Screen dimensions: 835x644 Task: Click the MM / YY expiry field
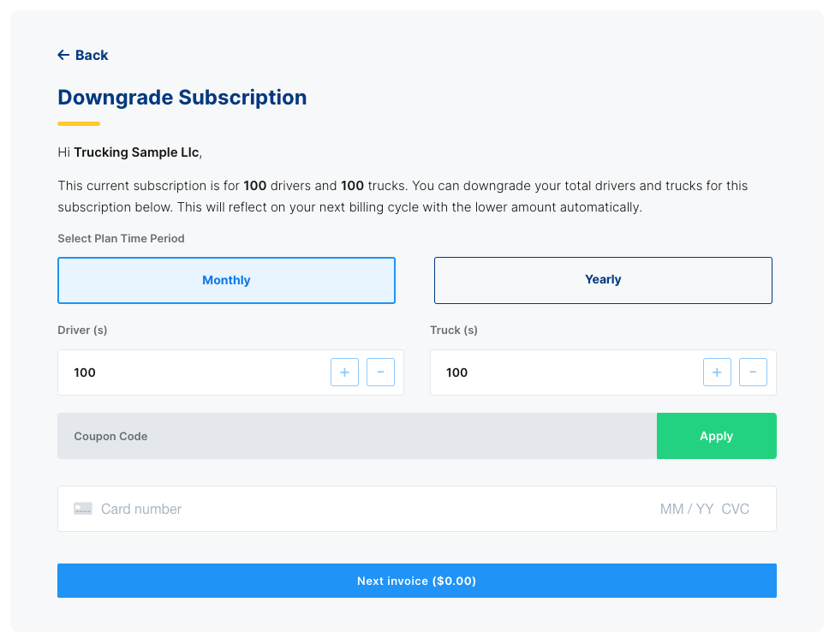[687, 509]
